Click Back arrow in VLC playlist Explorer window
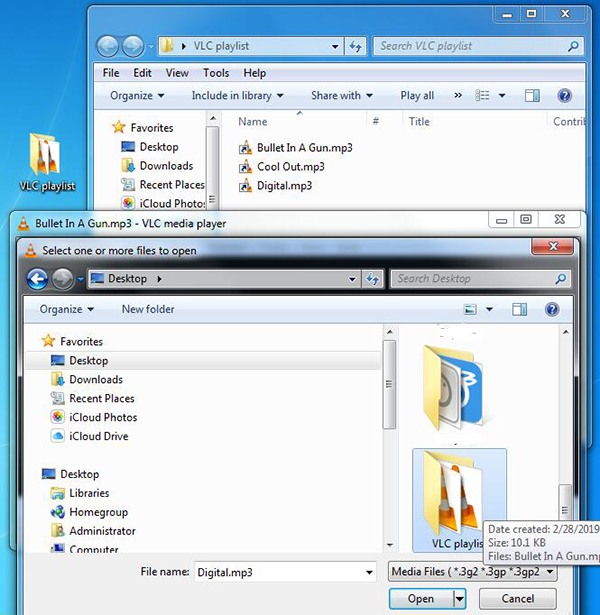 pyautogui.click(x=108, y=46)
